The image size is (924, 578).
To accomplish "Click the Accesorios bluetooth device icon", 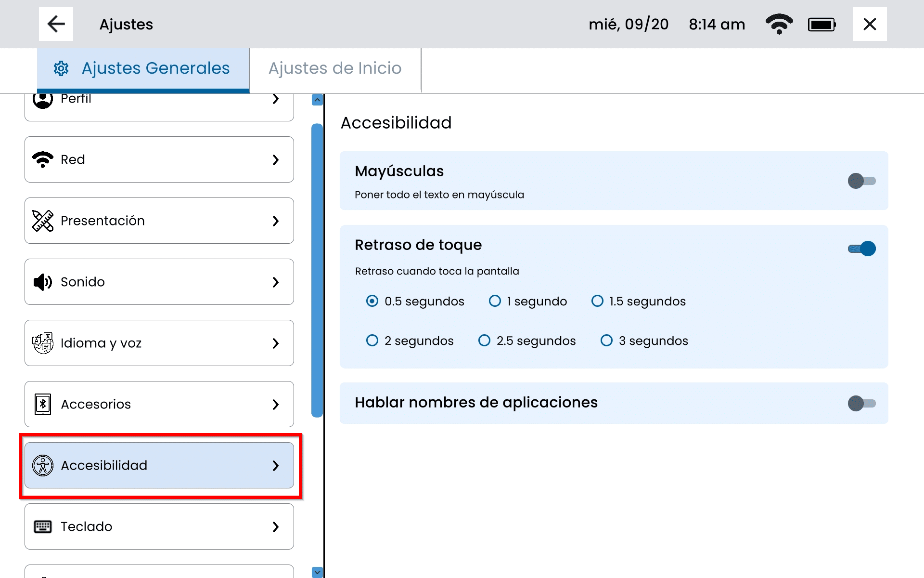I will 43,404.
